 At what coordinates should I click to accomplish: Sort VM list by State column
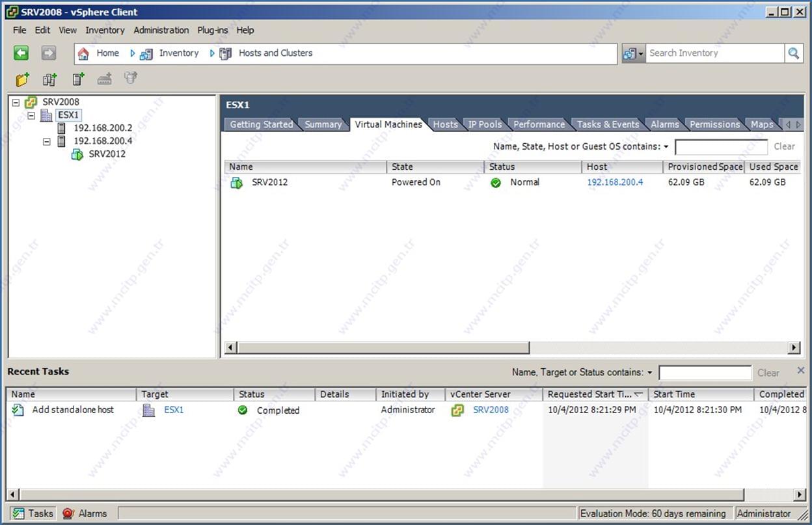436,167
